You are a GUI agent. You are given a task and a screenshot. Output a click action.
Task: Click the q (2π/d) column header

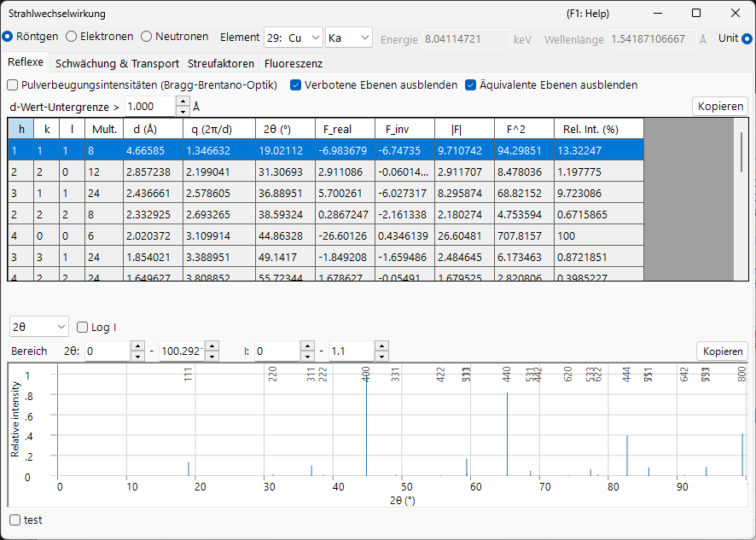(x=219, y=129)
